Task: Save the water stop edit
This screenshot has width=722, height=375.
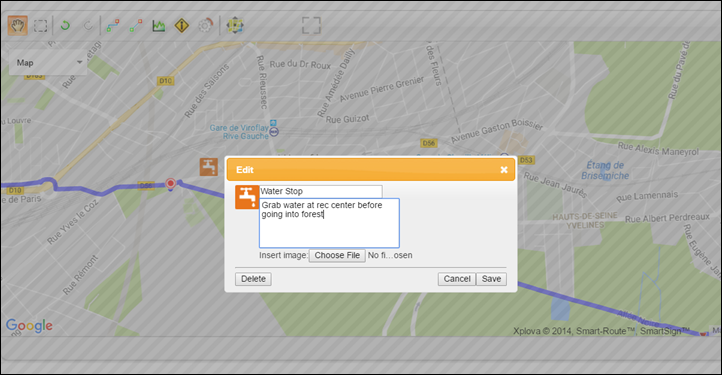Action: point(491,279)
